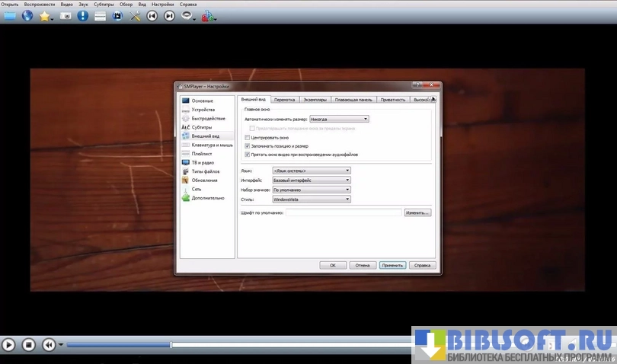The image size is (617, 364).
Task: Expand the Автоматически изменять размер dropdown
Action: click(x=339, y=119)
